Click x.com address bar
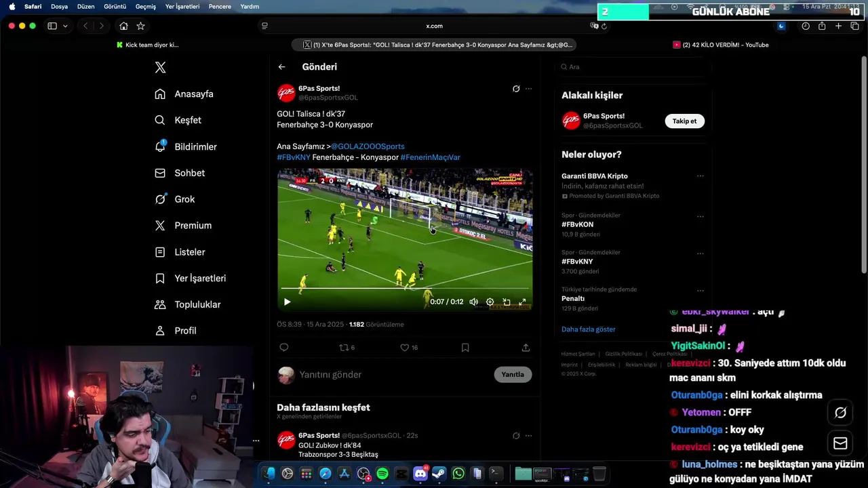This screenshot has height=488, width=868. (x=434, y=26)
